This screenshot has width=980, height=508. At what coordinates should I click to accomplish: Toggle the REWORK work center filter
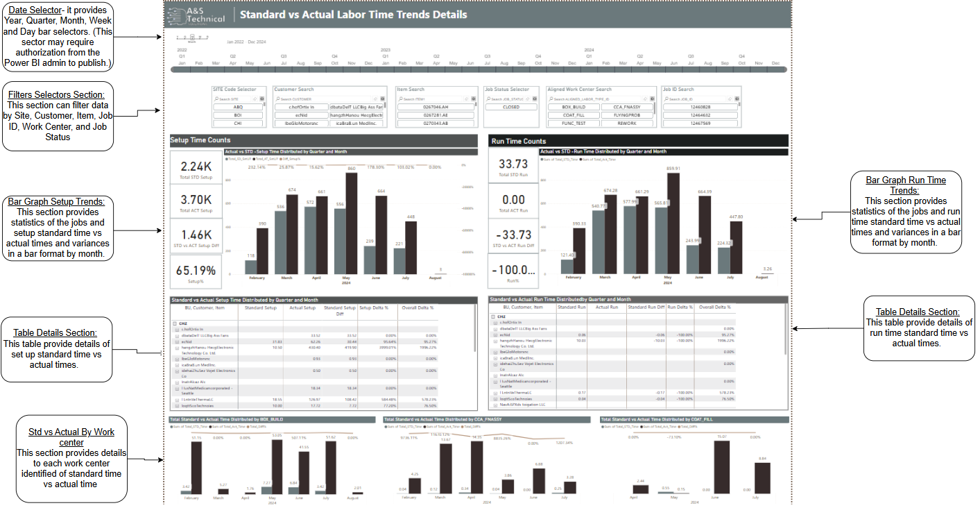pos(628,123)
